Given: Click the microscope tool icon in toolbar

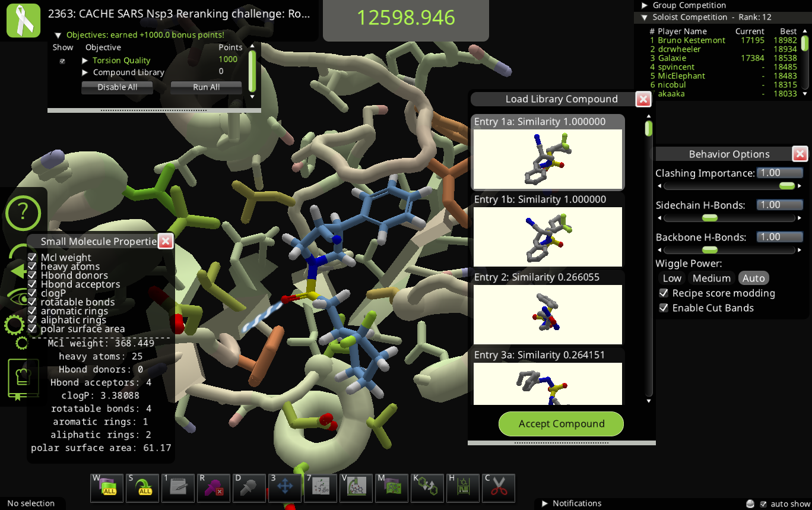Looking at the screenshot, I should 356,488.
